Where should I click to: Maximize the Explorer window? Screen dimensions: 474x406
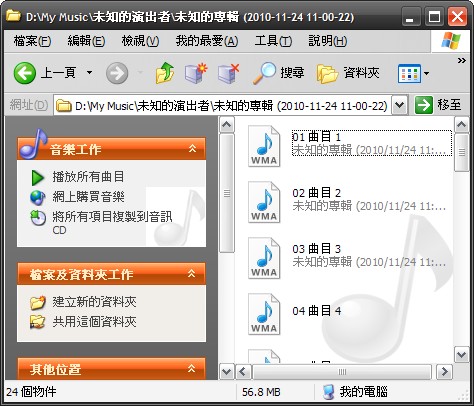pyautogui.click(x=434, y=17)
